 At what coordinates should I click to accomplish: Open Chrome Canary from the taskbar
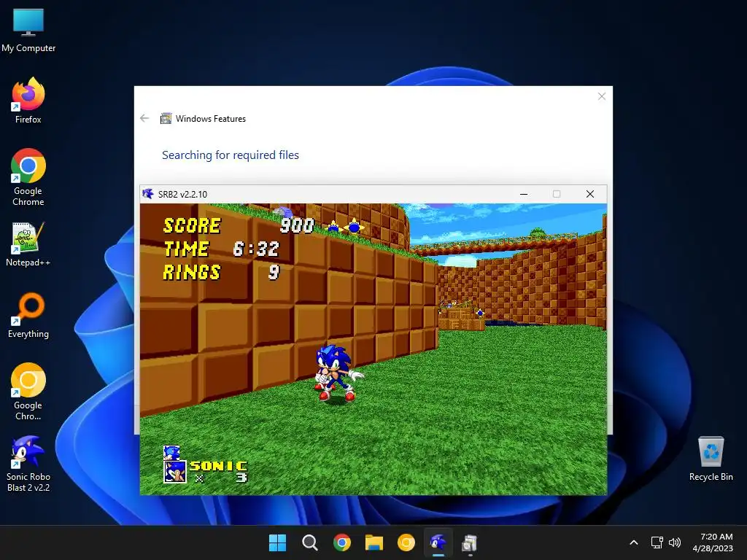point(406,542)
